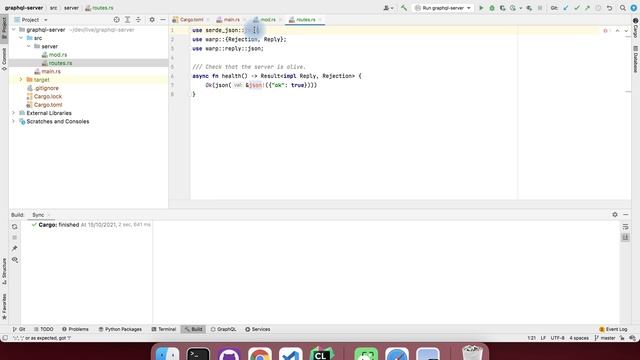Screen dimensions: 640x360
Task: Click select opened file target icon
Action: (117, 20)
